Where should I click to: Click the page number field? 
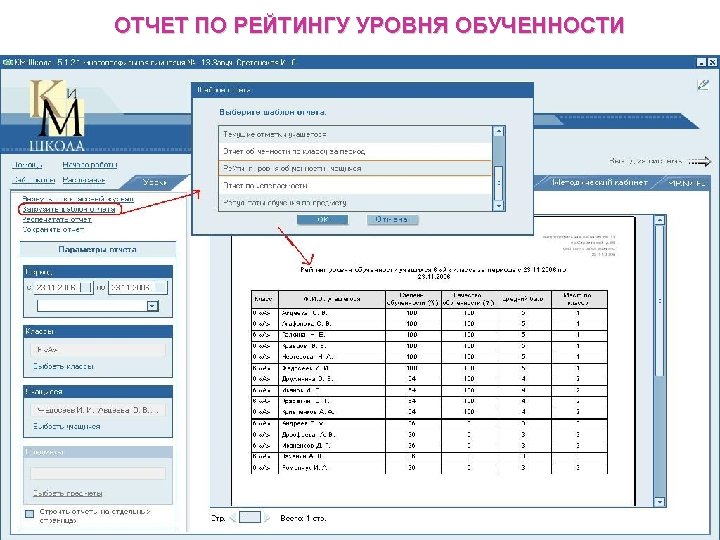point(250,518)
